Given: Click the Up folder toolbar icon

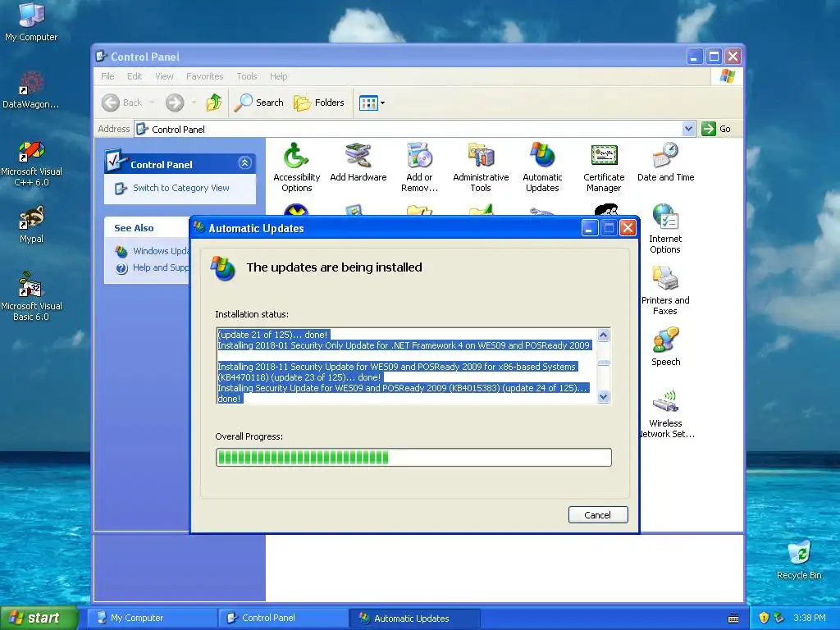Looking at the screenshot, I should click(214, 103).
